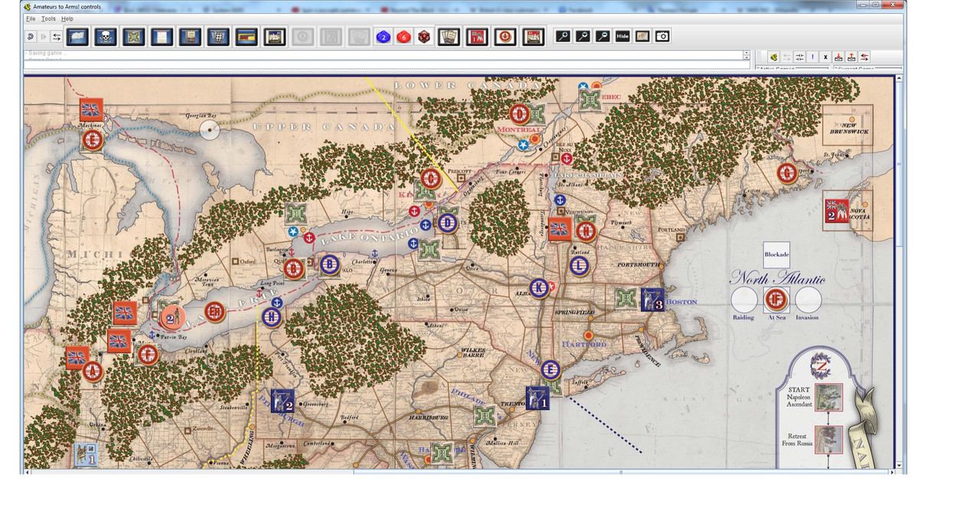Open the British counter toolbar button

point(477,36)
